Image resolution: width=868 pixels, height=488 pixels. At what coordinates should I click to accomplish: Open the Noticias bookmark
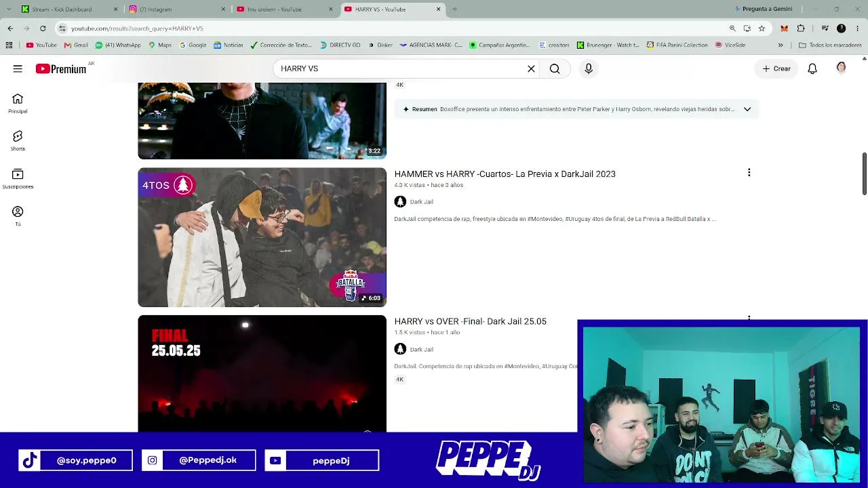pos(229,45)
